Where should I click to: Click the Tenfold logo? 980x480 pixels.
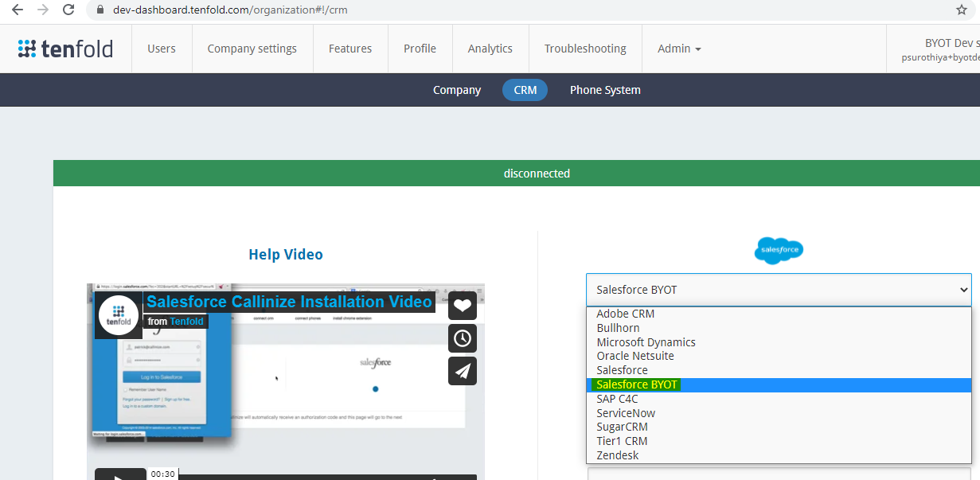(x=65, y=49)
